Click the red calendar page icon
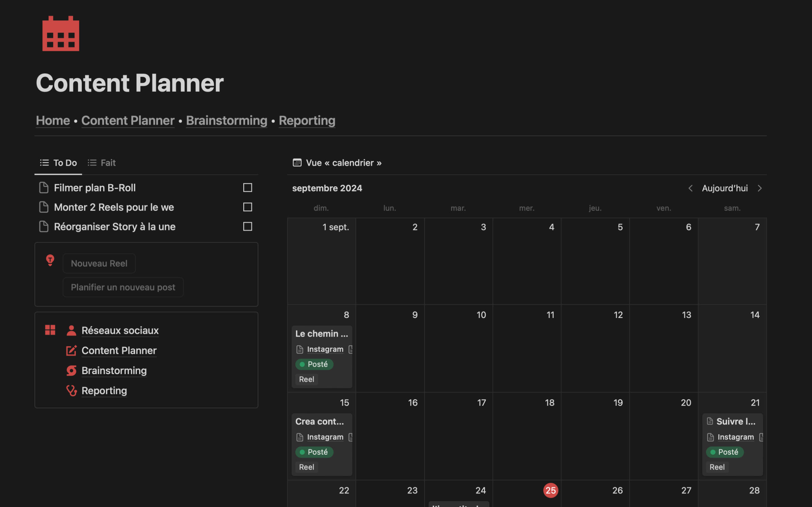 coord(61,34)
